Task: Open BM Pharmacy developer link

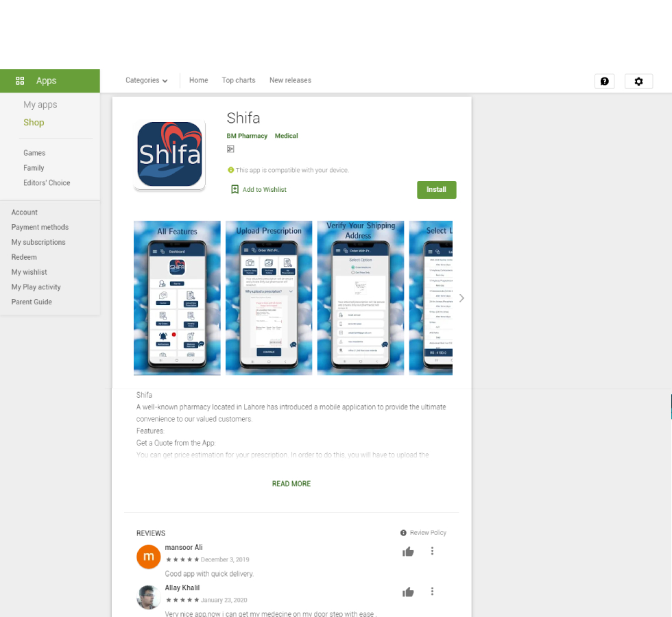Action: (x=247, y=136)
